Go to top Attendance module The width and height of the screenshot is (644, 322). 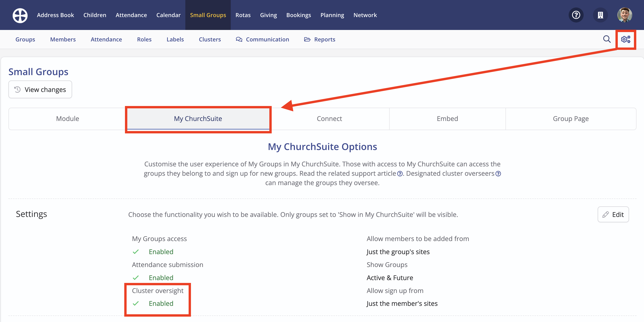click(131, 15)
